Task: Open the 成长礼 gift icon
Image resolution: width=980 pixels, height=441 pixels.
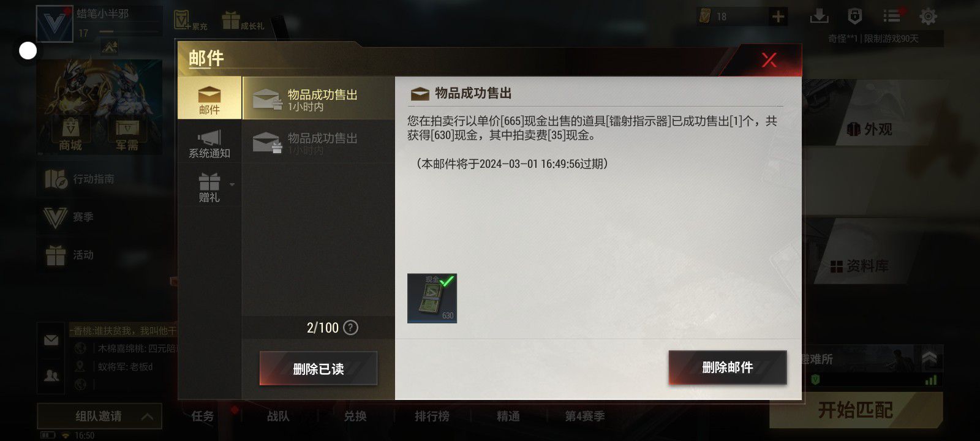Action: coord(243,20)
